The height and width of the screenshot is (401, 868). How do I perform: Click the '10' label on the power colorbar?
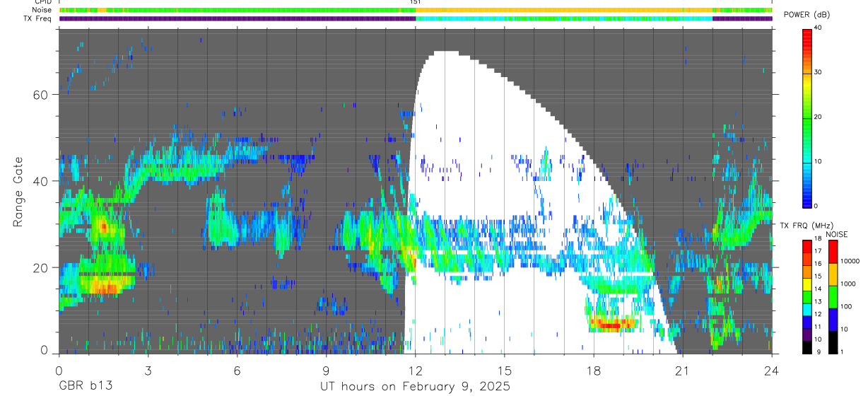click(818, 161)
